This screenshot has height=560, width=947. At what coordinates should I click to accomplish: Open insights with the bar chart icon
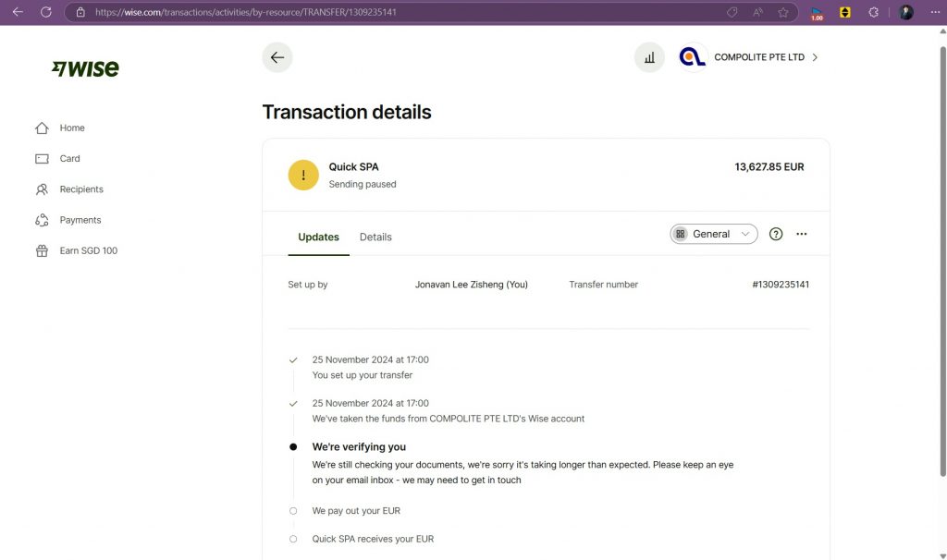(649, 57)
